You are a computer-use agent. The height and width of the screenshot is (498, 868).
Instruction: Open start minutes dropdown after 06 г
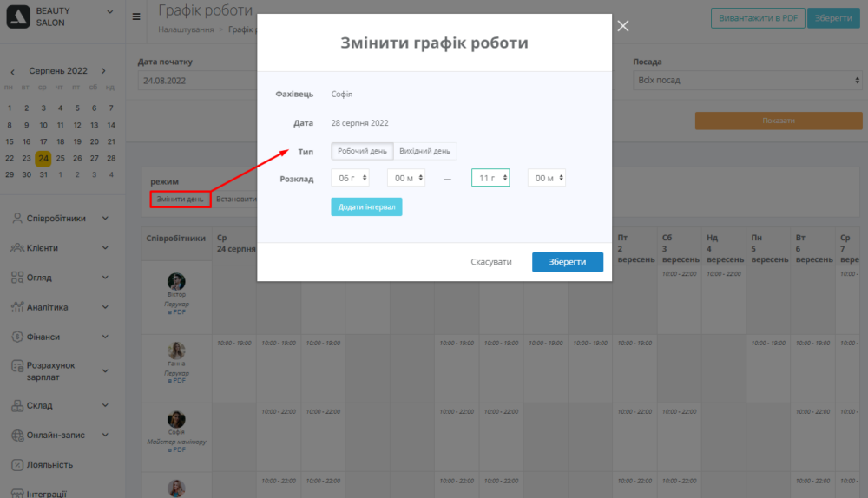tap(406, 178)
